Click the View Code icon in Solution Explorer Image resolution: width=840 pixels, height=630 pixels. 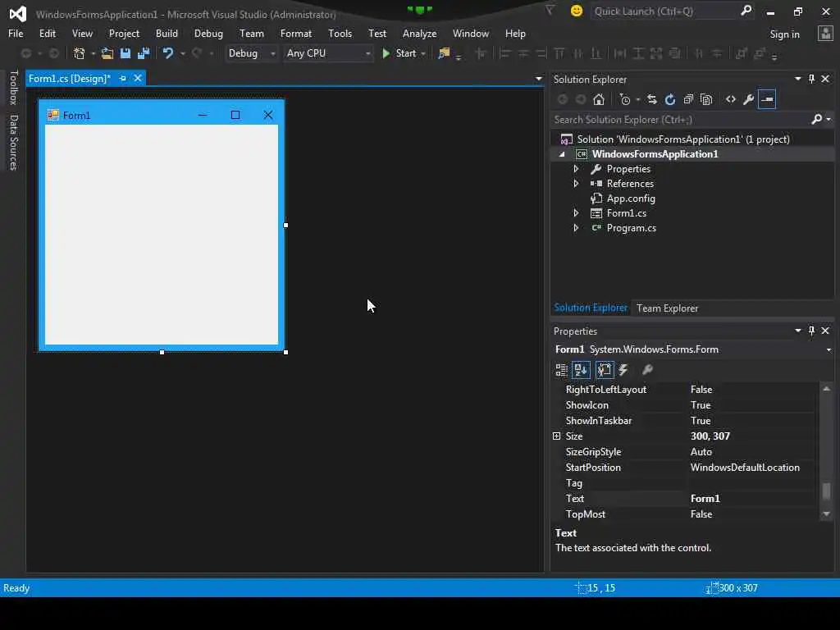coord(731,99)
